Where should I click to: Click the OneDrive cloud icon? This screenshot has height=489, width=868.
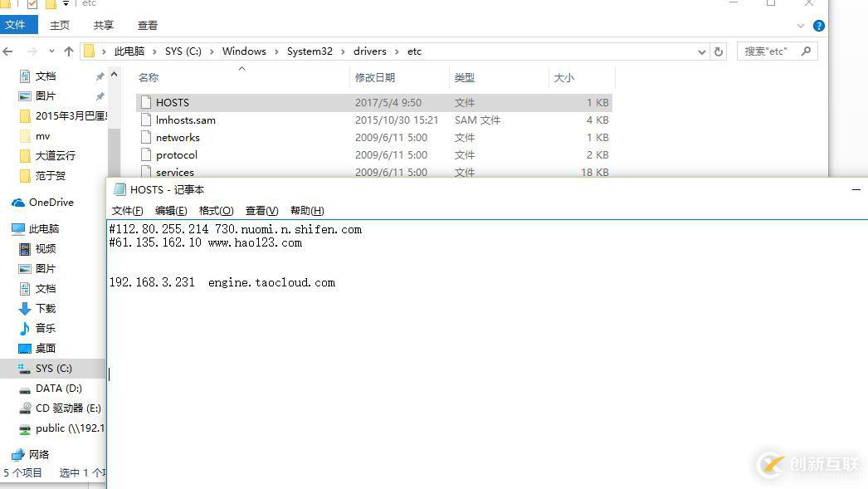pyautogui.click(x=18, y=203)
